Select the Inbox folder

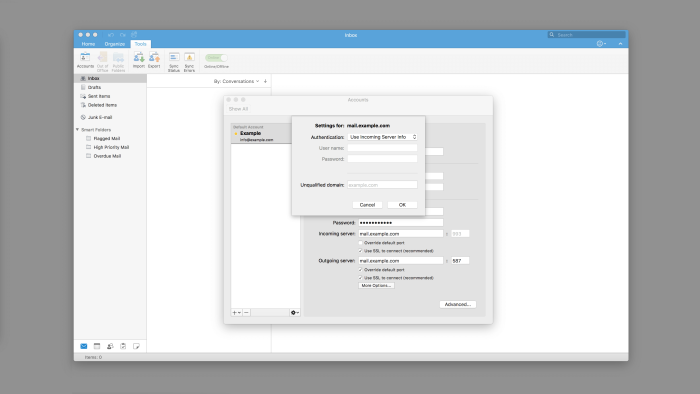pyautogui.click(x=110, y=78)
